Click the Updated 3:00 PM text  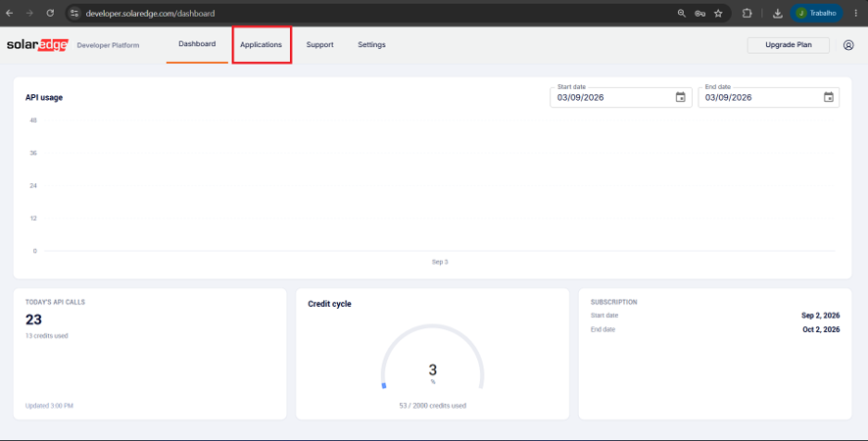click(49, 406)
